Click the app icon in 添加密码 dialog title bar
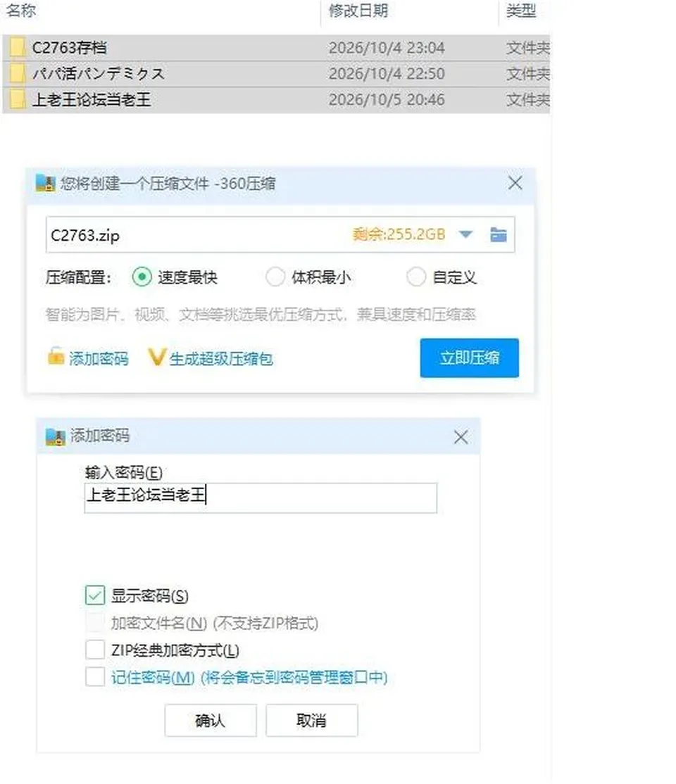Screen dimensions: 676x784 [55, 436]
